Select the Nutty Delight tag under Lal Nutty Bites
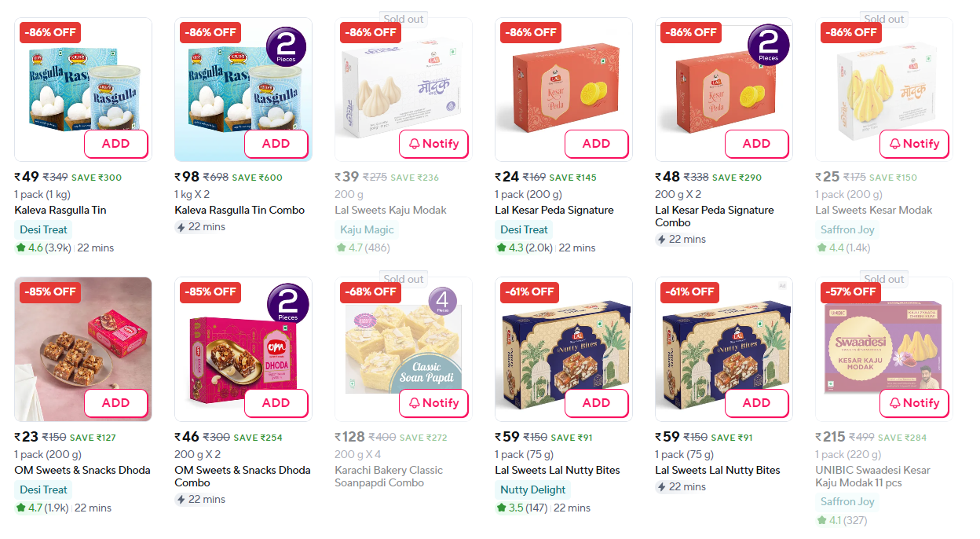This screenshot has height=539, width=980. [x=532, y=489]
